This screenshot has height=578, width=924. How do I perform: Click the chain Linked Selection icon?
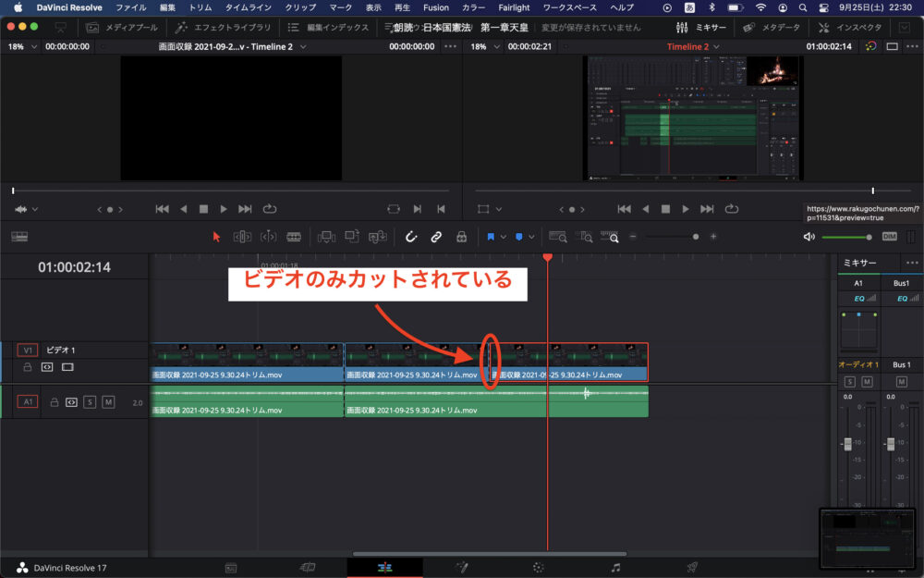[x=436, y=237]
